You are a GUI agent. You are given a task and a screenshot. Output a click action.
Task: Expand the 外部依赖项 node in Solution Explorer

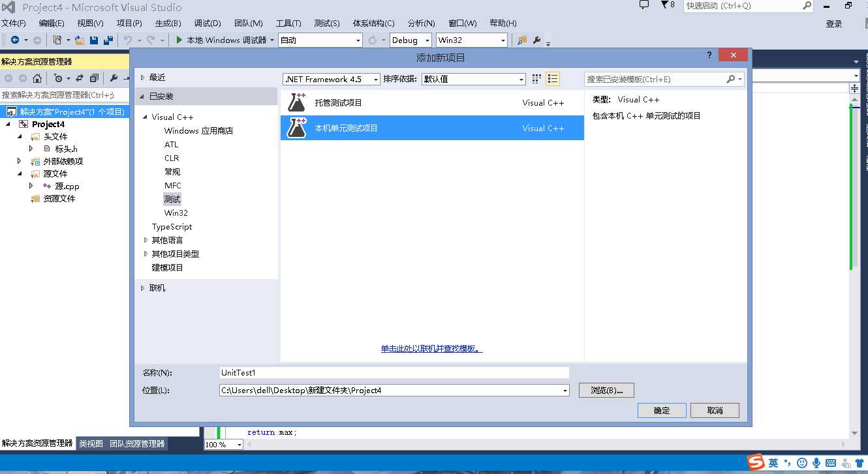19,161
